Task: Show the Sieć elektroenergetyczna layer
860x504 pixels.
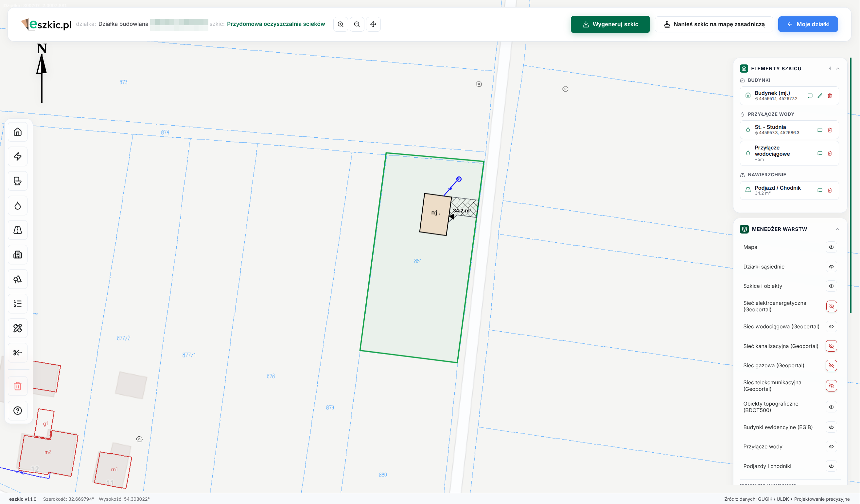Action: click(x=831, y=306)
